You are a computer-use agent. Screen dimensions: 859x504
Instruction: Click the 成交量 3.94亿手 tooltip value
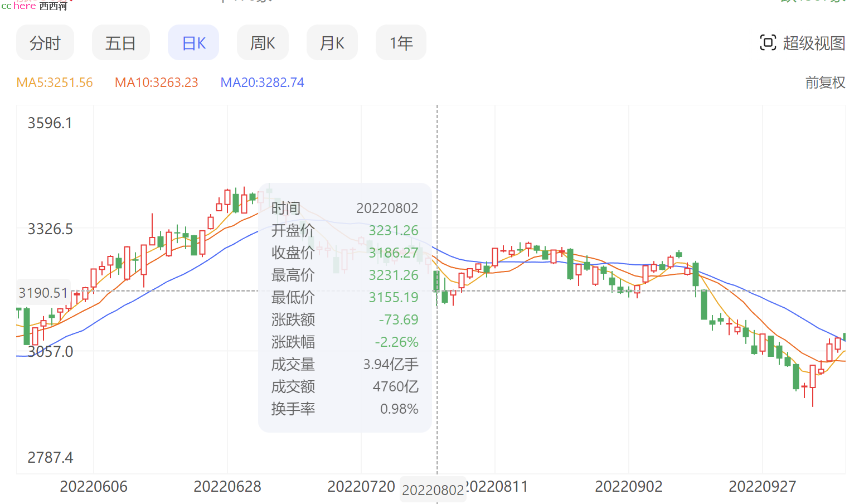391,364
